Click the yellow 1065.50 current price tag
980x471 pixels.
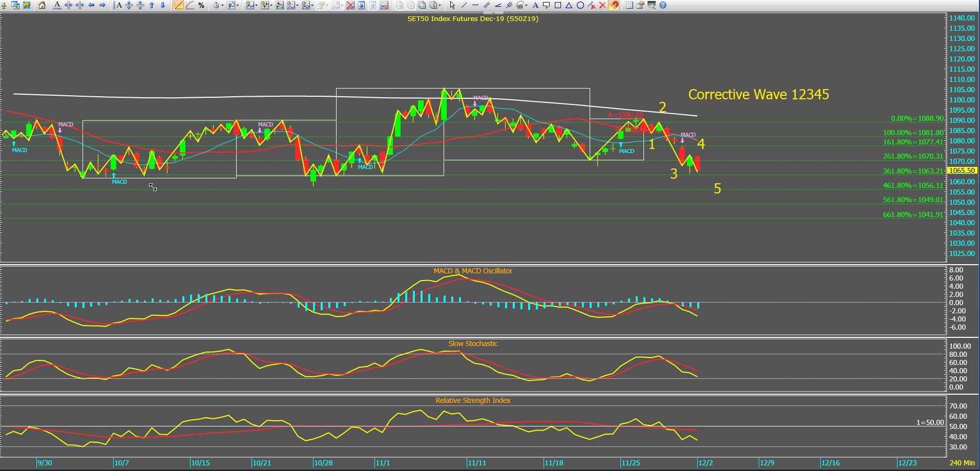[x=962, y=170]
